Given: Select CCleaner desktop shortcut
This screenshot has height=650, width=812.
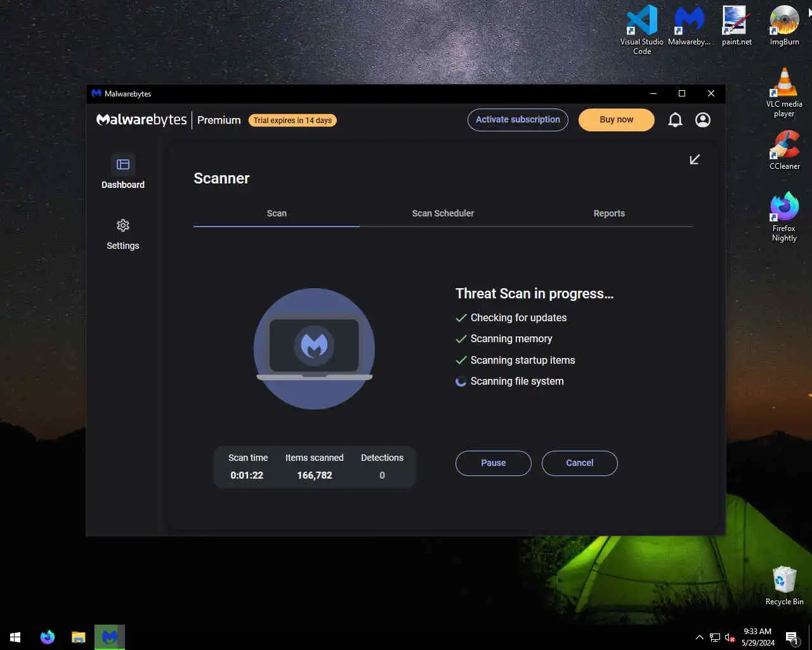Looking at the screenshot, I should click(x=785, y=150).
